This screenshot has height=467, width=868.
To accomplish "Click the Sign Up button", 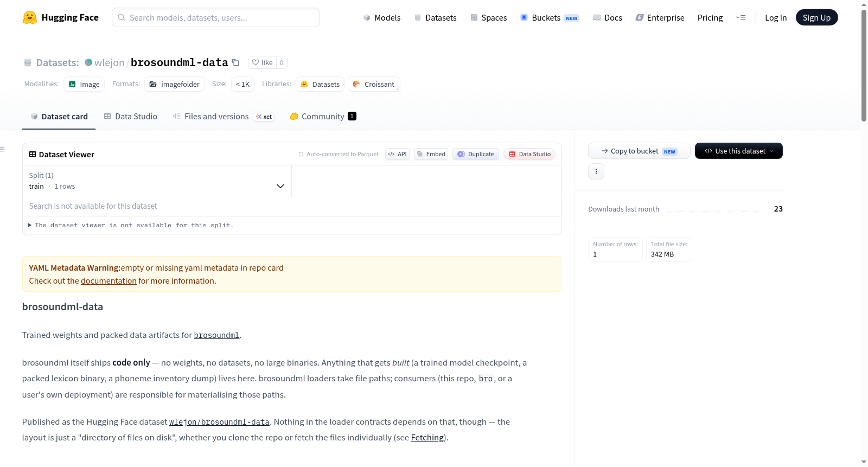I will click(817, 17).
